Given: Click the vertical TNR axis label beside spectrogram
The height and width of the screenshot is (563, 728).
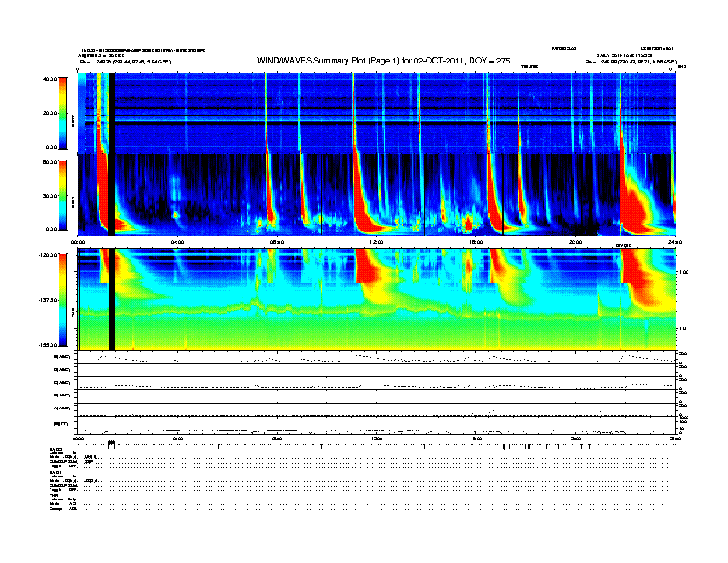Looking at the screenshot, I should tap(73, 315).
